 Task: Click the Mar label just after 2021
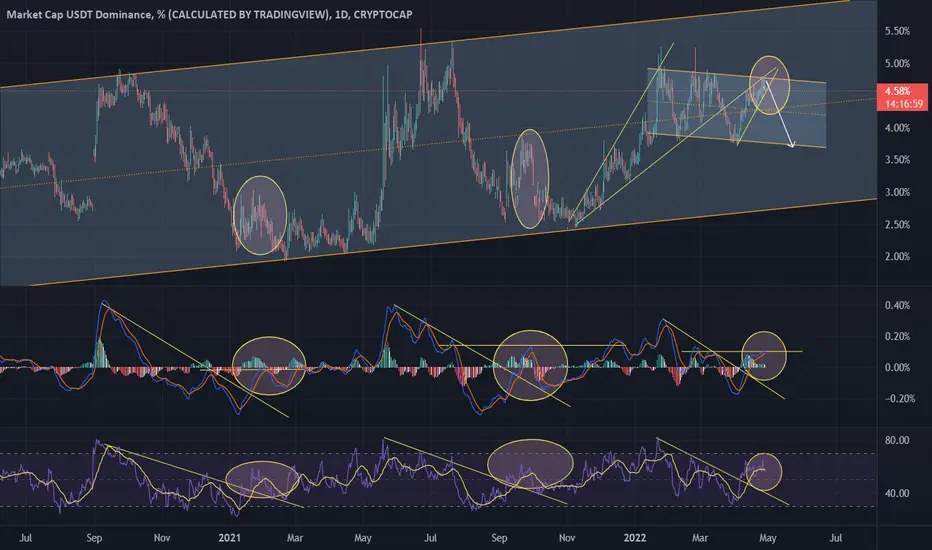(295, 538)
